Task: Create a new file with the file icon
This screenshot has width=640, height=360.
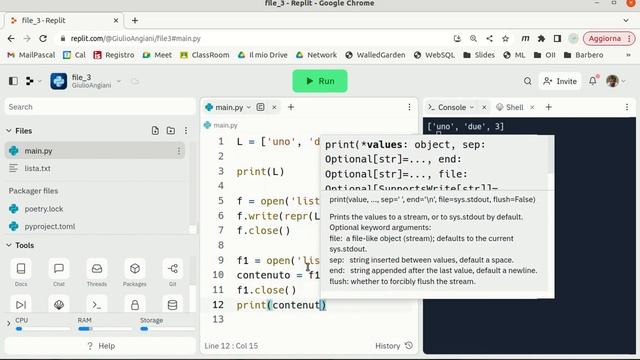Action: point(155,131)
